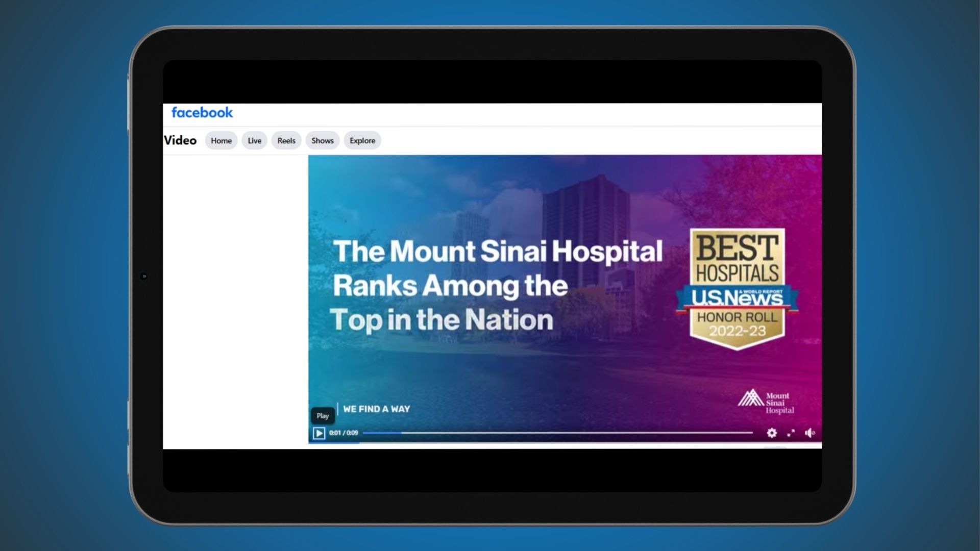Click the Best Hospitals honor roll badge
Screen dimensions: 980x551
(737, 288)
